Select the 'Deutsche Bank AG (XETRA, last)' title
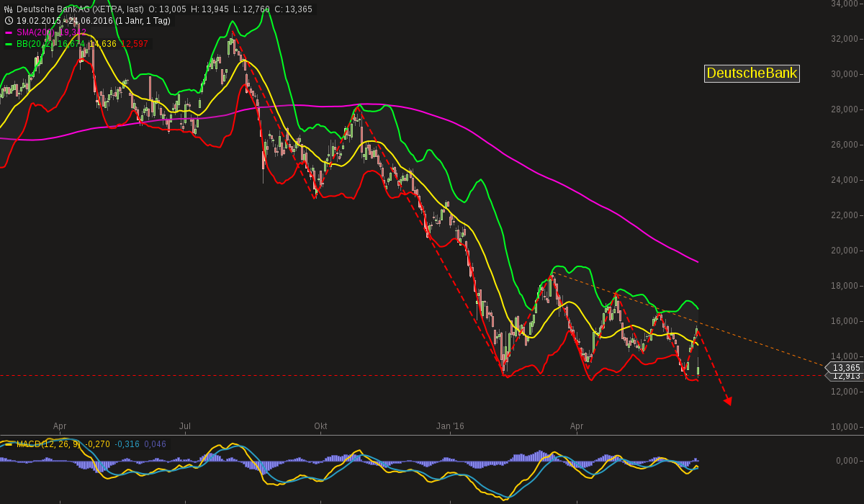This screenshot has height=504, width=864. [x=80, y=9]
